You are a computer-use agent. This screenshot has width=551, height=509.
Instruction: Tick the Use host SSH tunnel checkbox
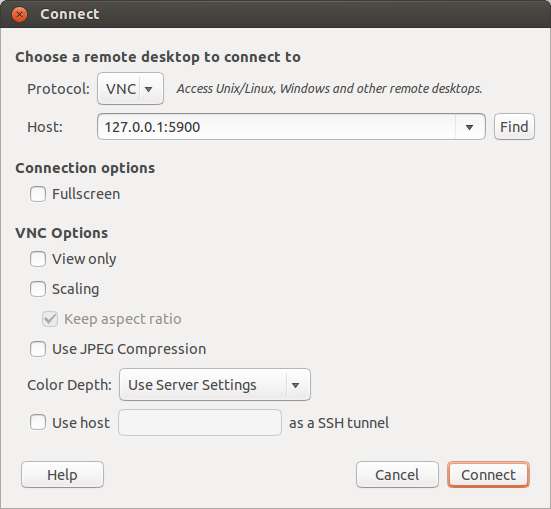pos(38,422)
